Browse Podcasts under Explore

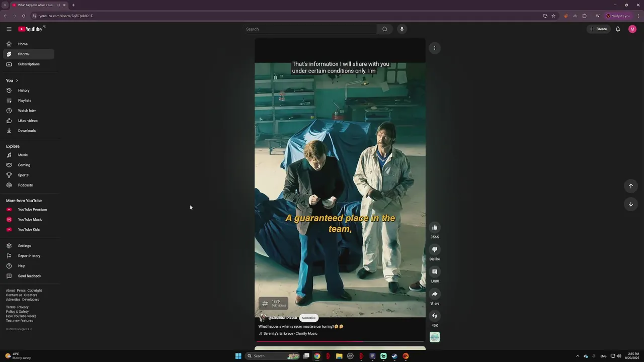tap(29, 185)
